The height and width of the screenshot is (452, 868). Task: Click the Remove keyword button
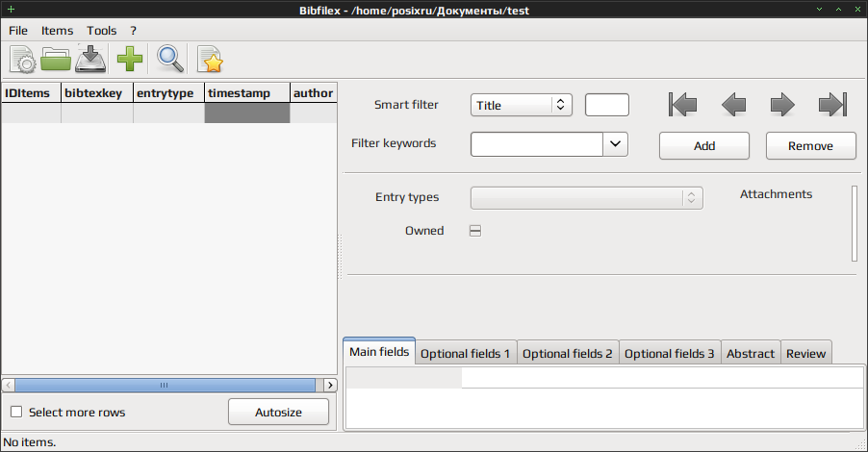[x=810, y=145]
